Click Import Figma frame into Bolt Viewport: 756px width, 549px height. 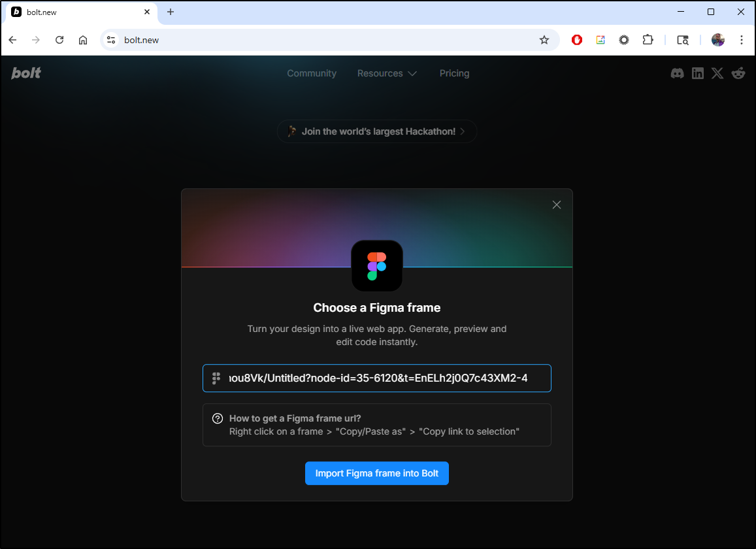377,473
